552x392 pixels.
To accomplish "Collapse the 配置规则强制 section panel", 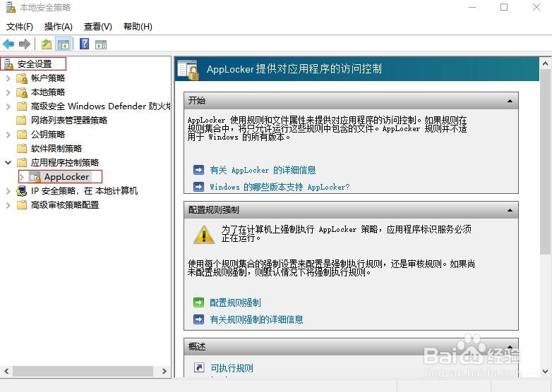I will (x=510, y=211).
